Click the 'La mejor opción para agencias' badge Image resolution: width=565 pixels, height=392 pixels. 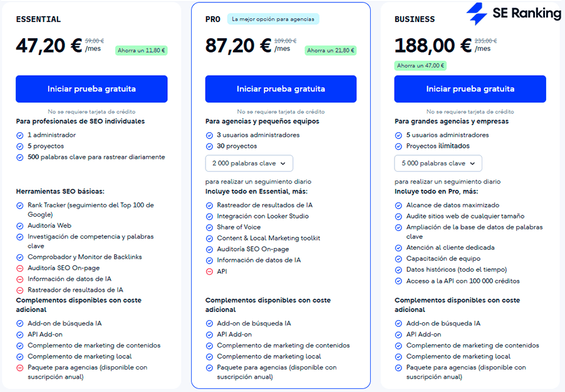point(274,19)
